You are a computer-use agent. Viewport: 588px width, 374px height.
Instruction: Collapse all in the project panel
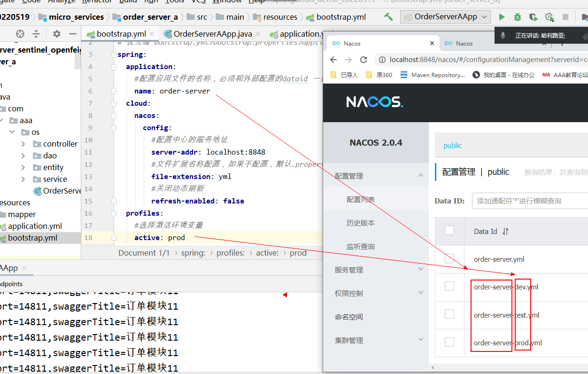(36, 34)
